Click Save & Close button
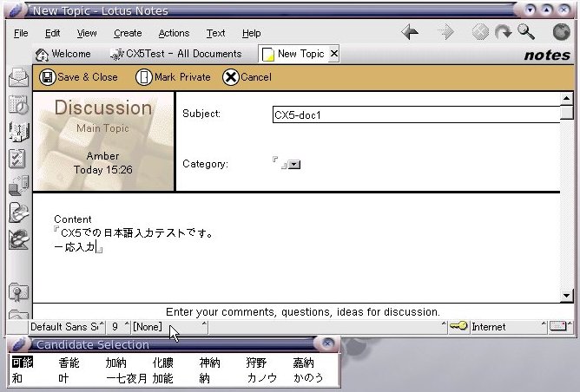Screen dimensions: 580x392 [79, 77]
